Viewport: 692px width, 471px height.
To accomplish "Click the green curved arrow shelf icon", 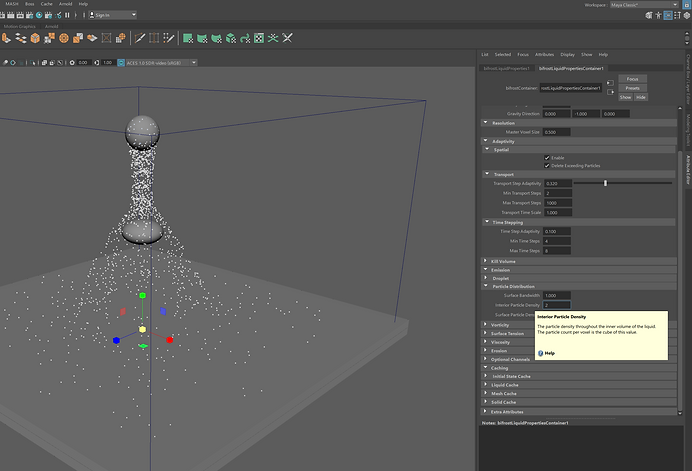I will pos(245,38).
